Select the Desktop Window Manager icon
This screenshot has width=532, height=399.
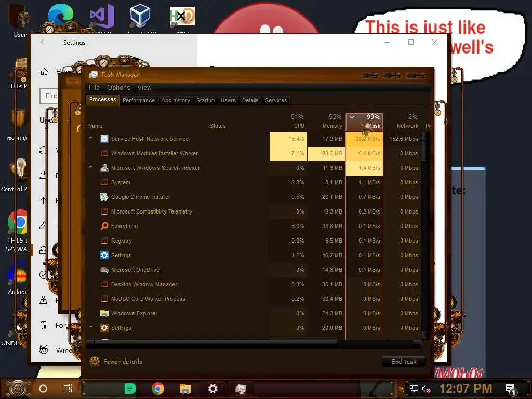tap(104, 284)
